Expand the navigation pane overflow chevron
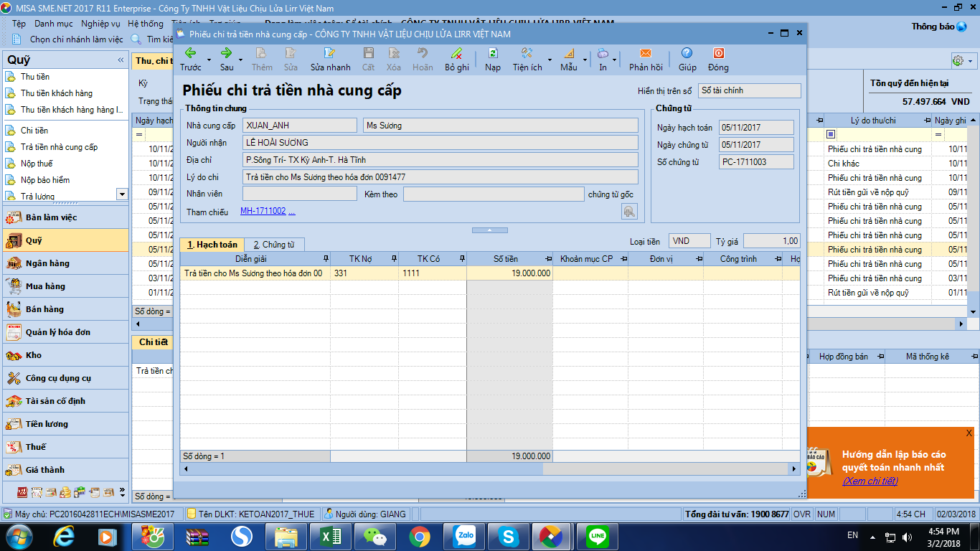 pos(122,493)
